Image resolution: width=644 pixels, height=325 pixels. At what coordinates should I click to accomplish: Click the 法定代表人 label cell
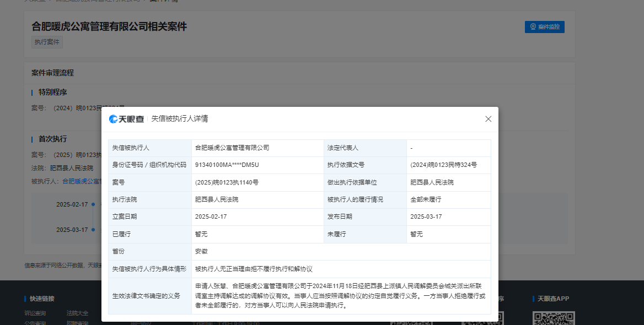coord(364,148)
